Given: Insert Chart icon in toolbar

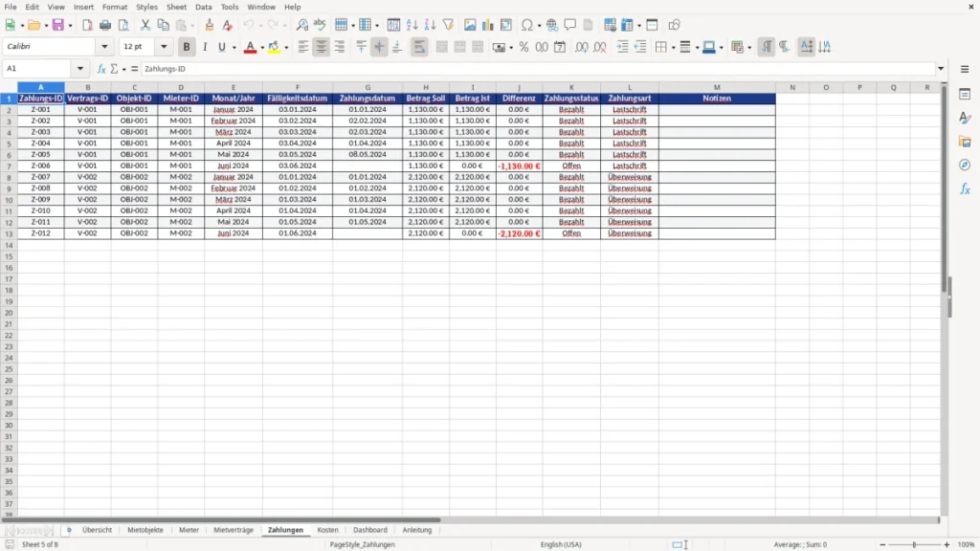Looking at the screenshot, I should [487, 25].
